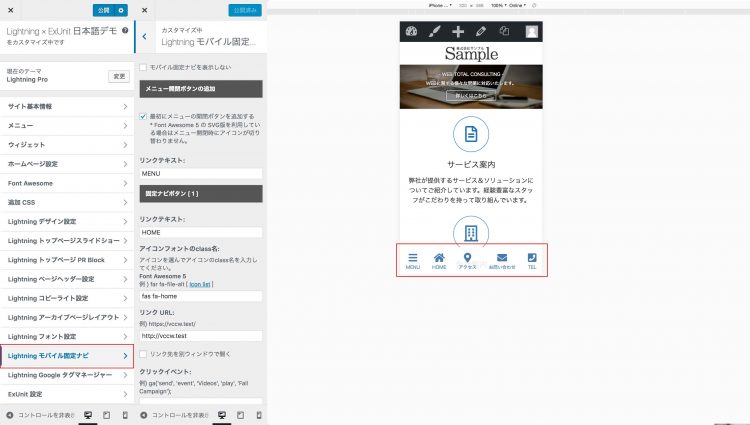
Task: Click the map pin access icon
Action: click(x=467, y=258)
